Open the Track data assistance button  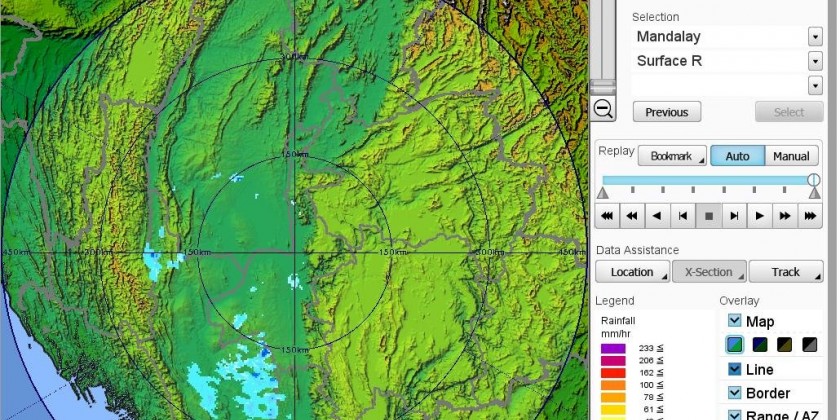pos(785,272)
